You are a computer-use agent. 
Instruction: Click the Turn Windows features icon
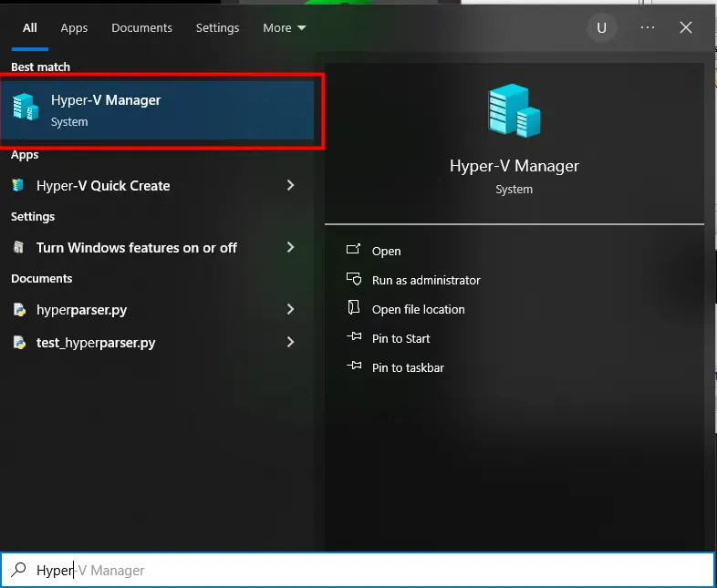[18, 247]
